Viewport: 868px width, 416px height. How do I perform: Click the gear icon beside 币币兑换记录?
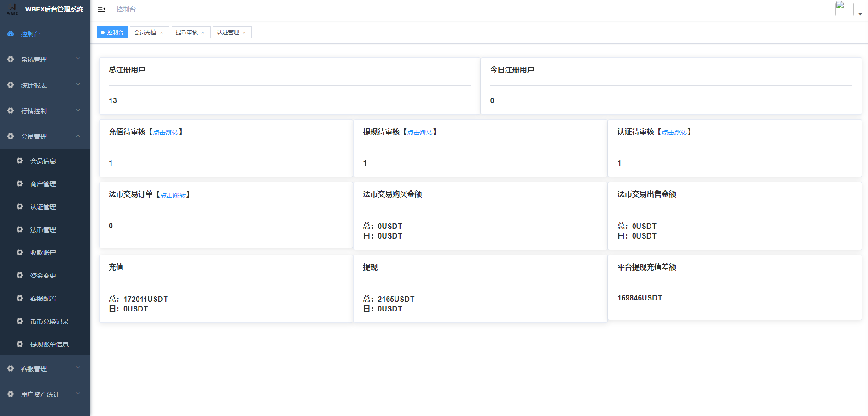tap(20, 322)
